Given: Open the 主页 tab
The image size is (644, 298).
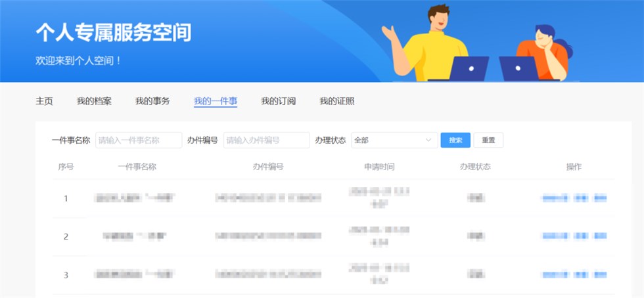Looking at the screenshot, I should pyautogui.click(x=44, y=101).
